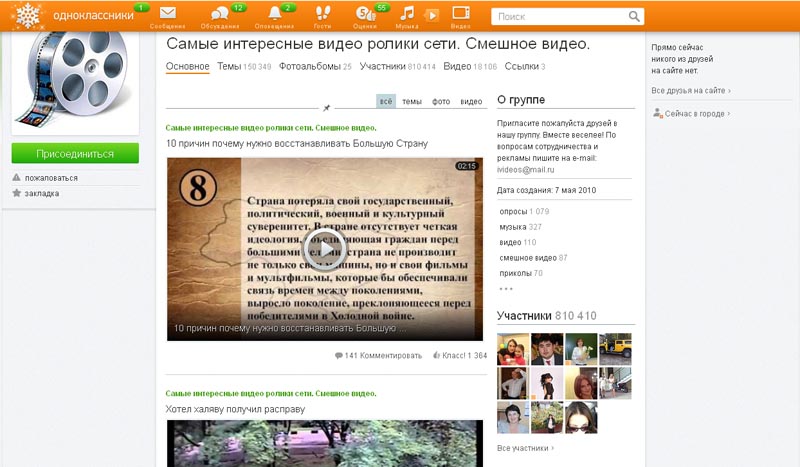Open the опросы 1 079 tag
Viewport: 800px width, 467px height.
tap(524, 211)
